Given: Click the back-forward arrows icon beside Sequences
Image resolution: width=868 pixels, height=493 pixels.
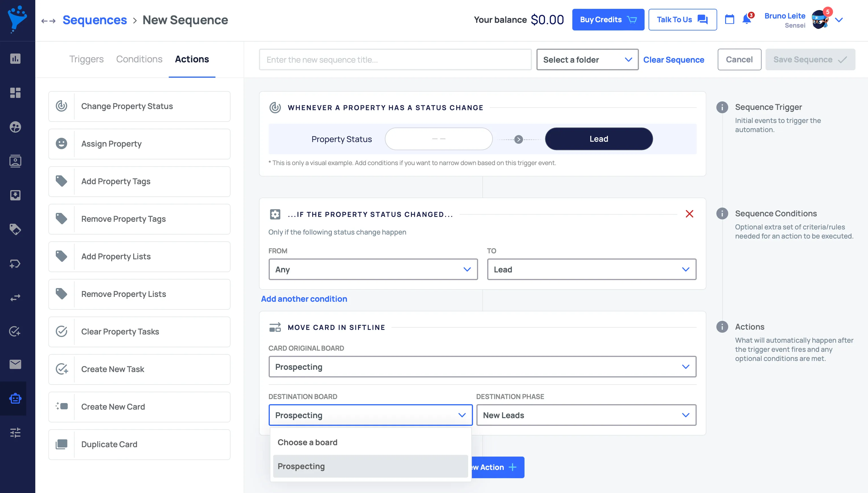Looking at the screenshot, I should pyautogui.click(x=48, y=21).
